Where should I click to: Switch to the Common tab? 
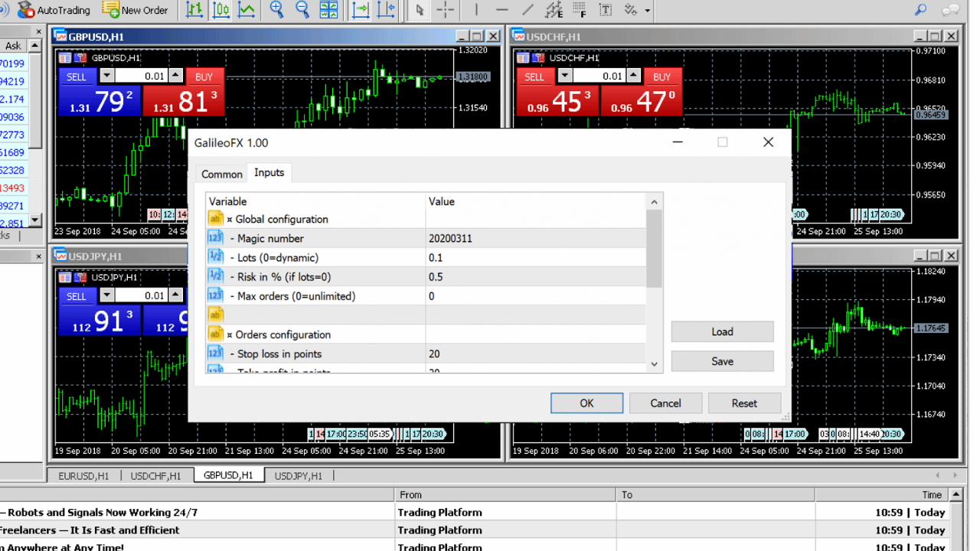(x=221, y=174)
